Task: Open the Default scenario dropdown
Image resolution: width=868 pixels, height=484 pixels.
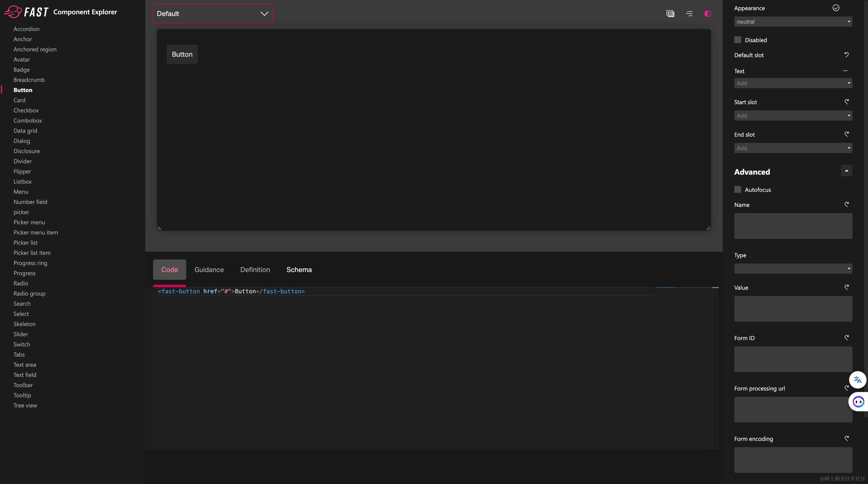Action: 212,13
